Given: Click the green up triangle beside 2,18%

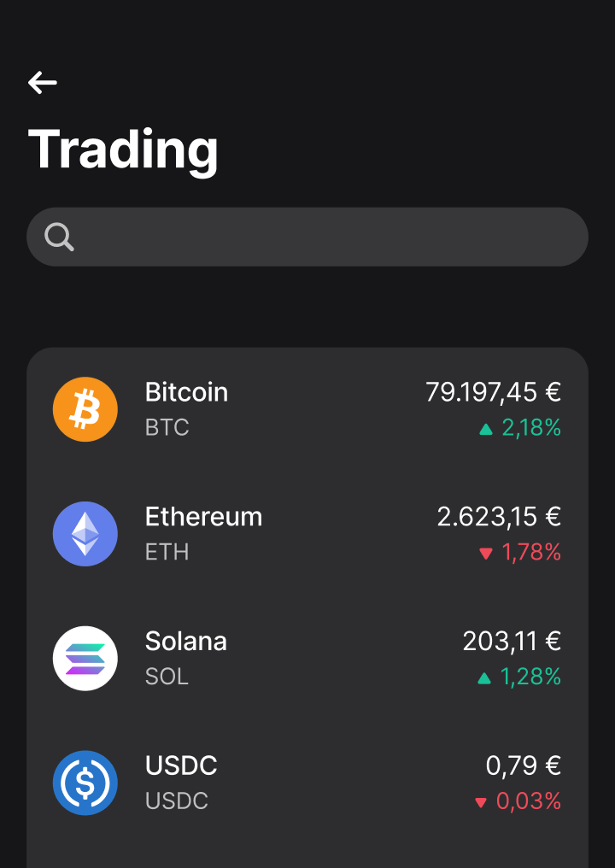Looking at the screenshot, I should pos(486,429).
